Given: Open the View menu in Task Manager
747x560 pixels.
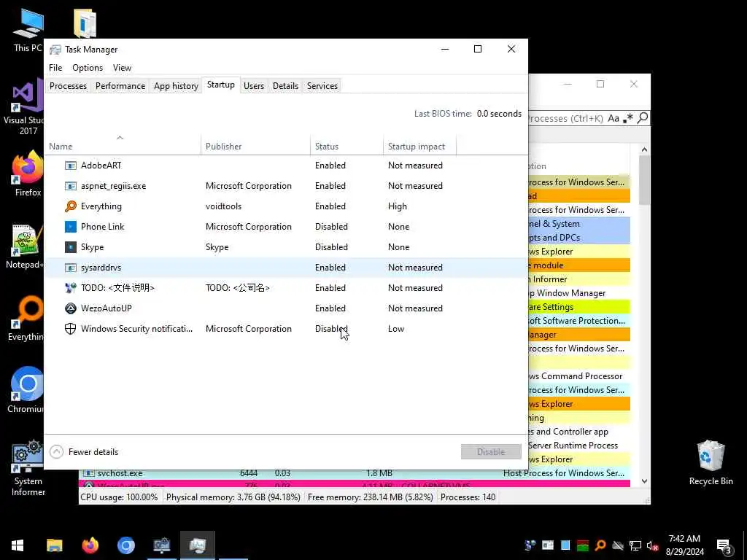Looking at the screenshot, I should pos(122,68).
